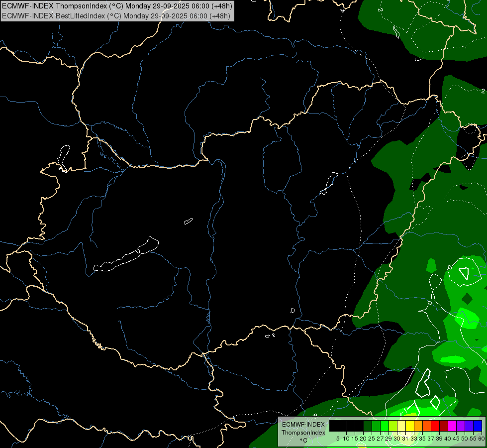Image resolution: width=487 pixels, height=448 pixels.
Task: Click legend scale value 50
Action: point(465,439)
